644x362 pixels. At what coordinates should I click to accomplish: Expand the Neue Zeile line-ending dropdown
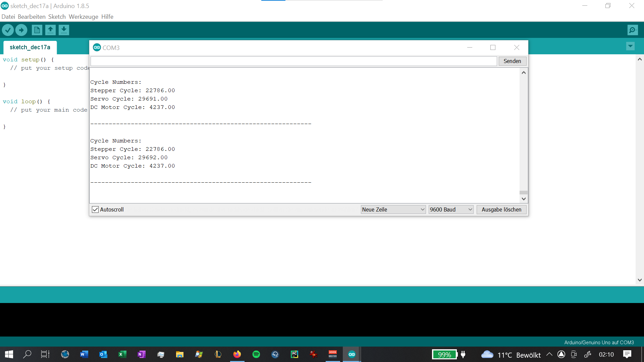tap(393, 209)
